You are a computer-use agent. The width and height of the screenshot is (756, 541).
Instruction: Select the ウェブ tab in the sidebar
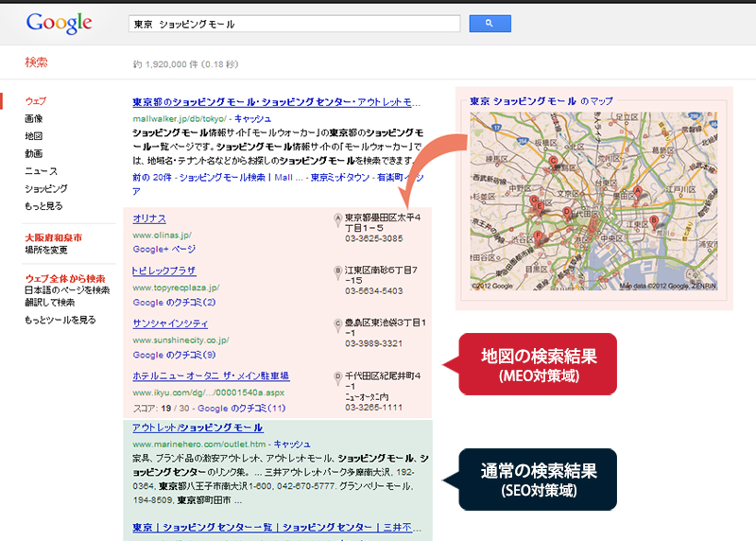[x=36, y=101]
